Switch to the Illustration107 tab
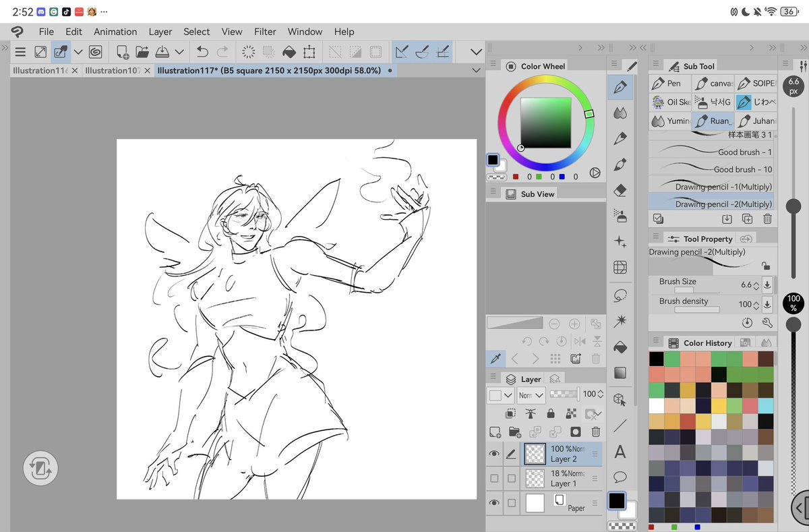809x532 pixels. point(113,70)
